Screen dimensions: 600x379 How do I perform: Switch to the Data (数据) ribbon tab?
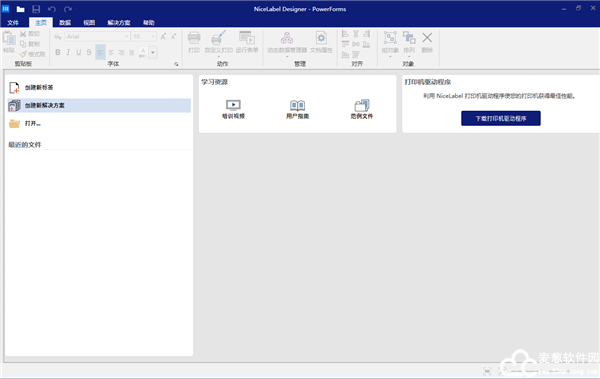pyautogui.click(x=65, y=23)
